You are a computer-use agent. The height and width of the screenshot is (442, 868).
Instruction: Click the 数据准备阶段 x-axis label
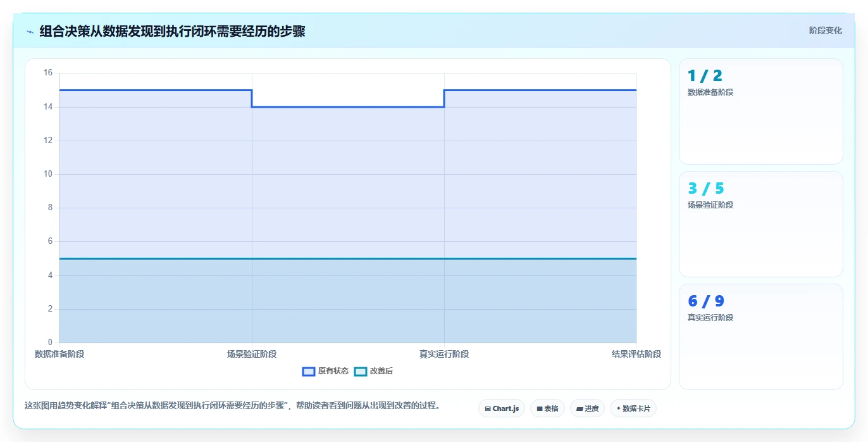tap(59, 354)
